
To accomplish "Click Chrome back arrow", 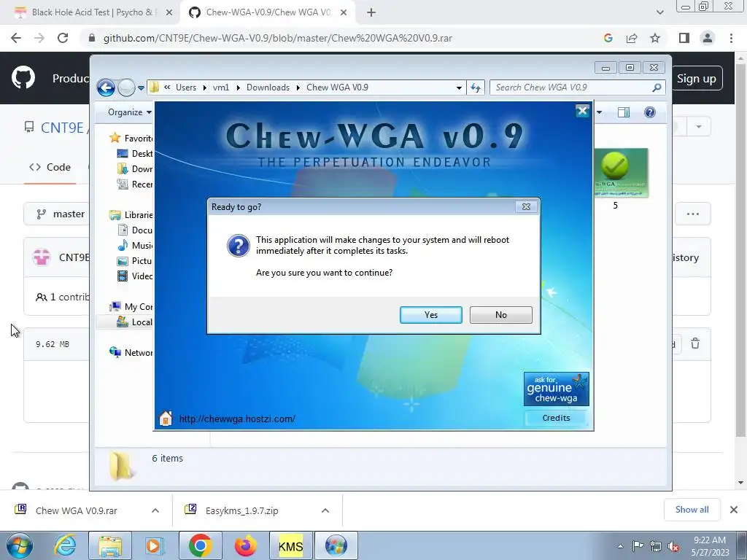I will click(x=16, y=38).
